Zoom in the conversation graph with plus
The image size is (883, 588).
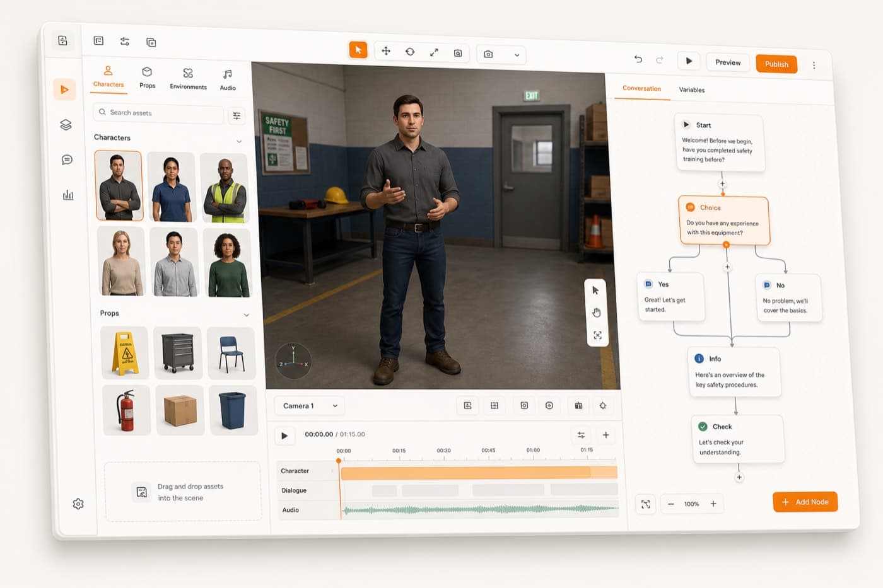coord(713,504)
